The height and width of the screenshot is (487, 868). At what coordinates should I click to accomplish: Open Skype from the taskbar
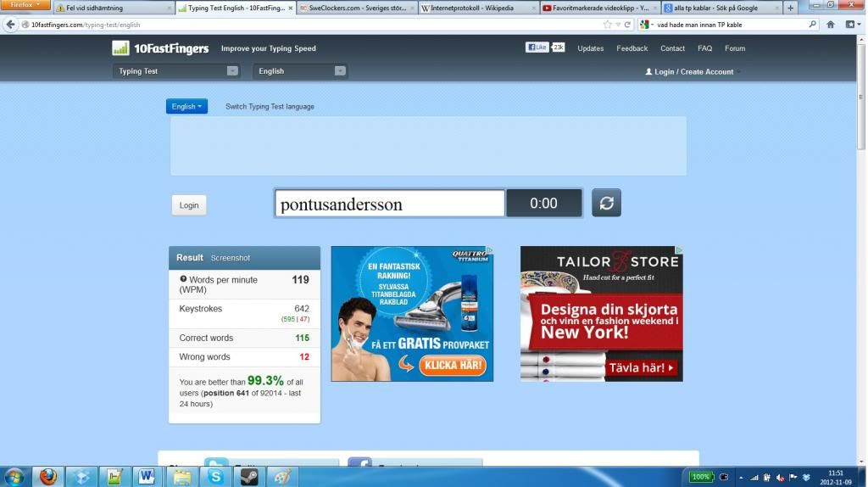click(x=216, y=477)
